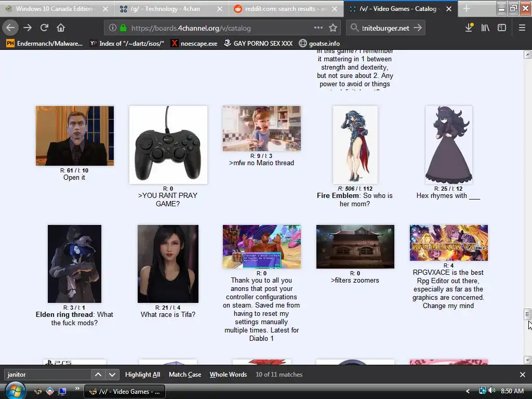Open the controller configurations thread thumbnail
Image resolution: width=532 pixels, height=399 pixels.
[x=262, y=247]
